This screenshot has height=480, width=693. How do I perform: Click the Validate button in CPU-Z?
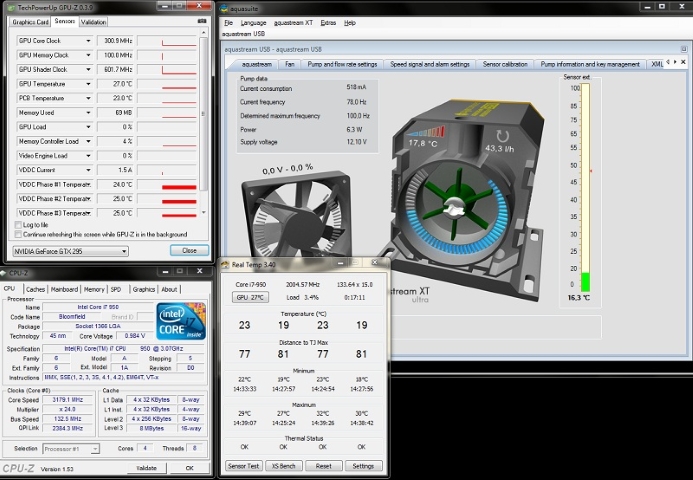(x=146, y=467)
